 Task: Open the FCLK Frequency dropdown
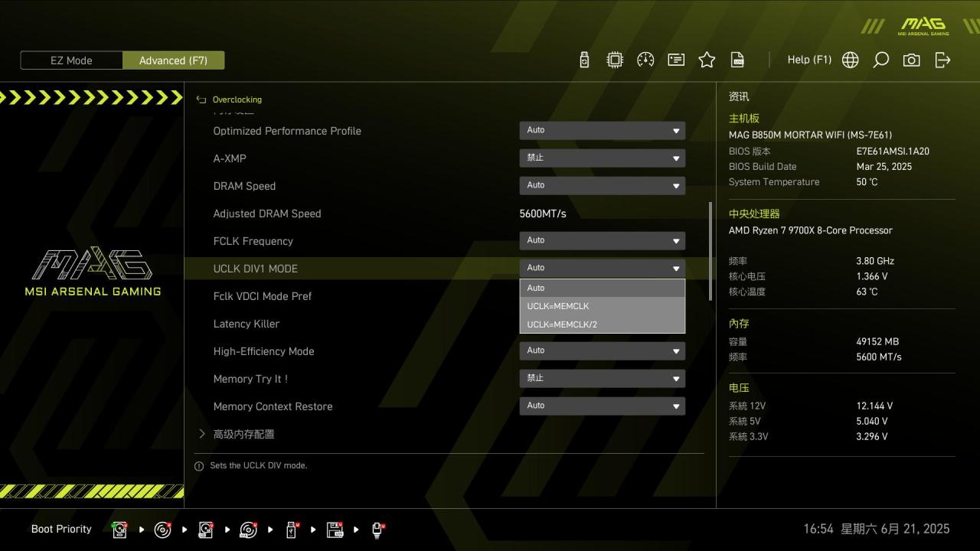tap(602, 240)
